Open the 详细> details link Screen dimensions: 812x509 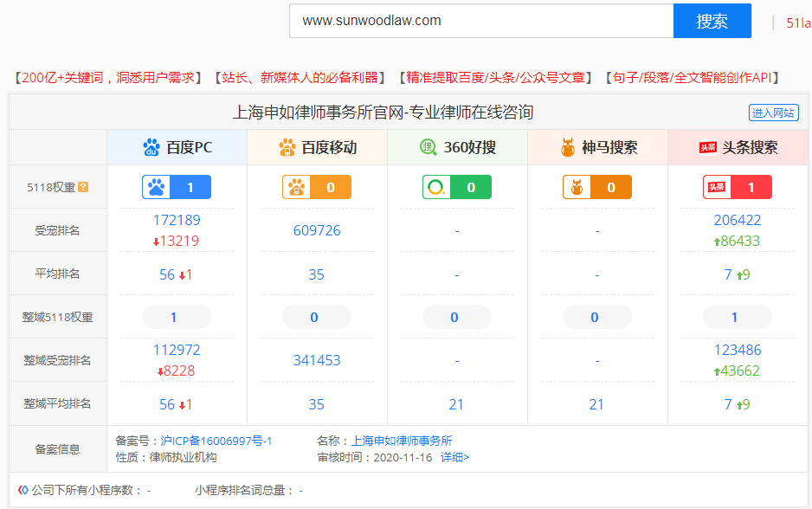pyautogui.click(x=454, y=458)
